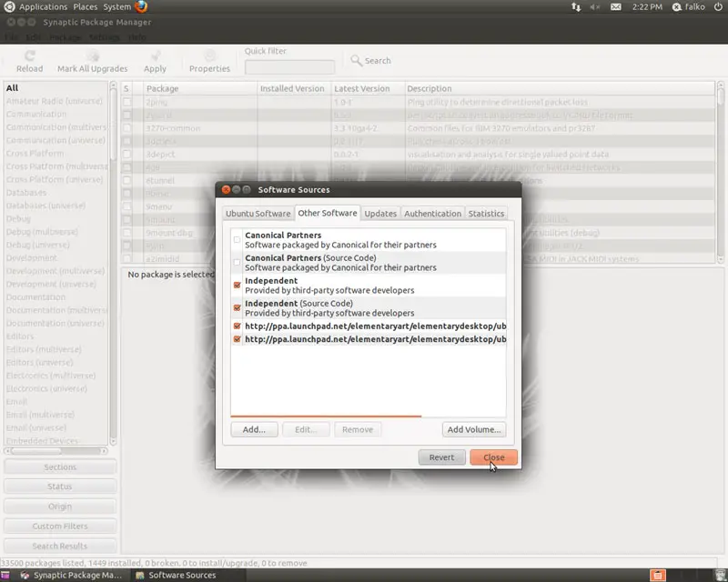Switch to the Ubuntu Software tab
Image resolution: width=728 pixels, height=582 pixels.
tap(258, 214)
